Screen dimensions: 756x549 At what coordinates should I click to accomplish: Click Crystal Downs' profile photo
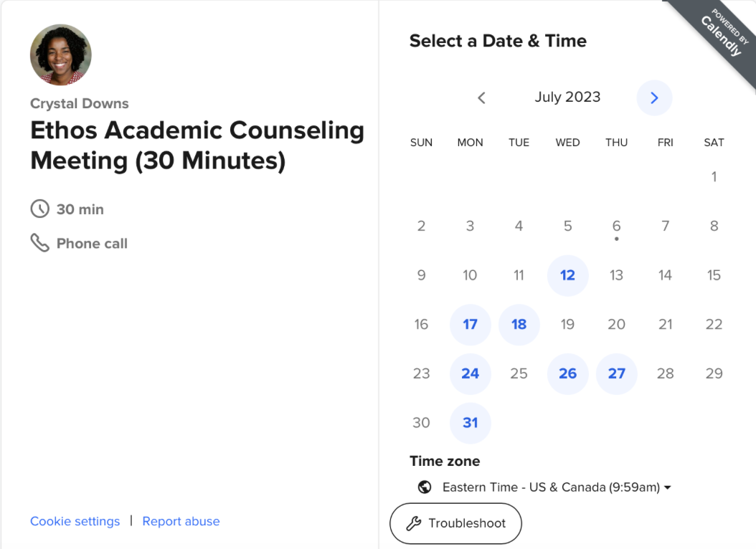click(61, 55)
